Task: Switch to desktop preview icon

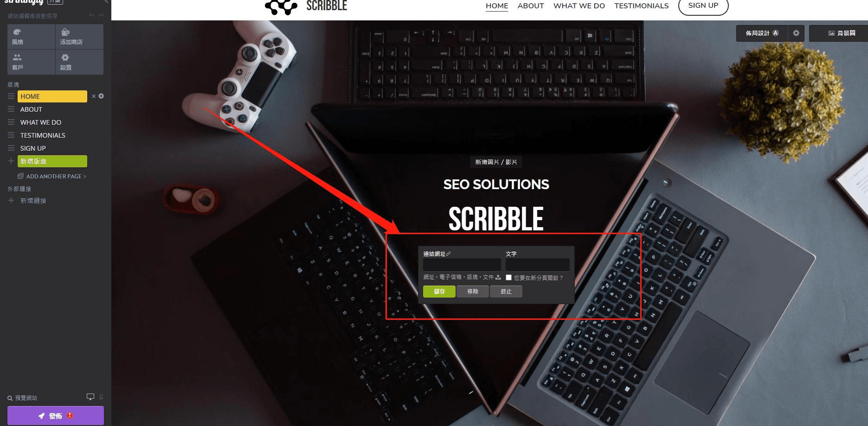Action: (x=90, y=397)
